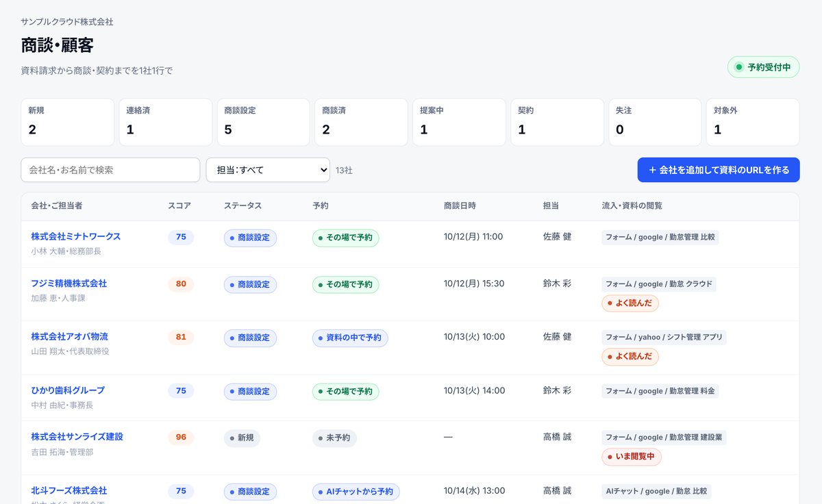The height and width of the screenshot is (504, 822).
Task: Click the ステータス column header
Action: (x=243, y=205)
